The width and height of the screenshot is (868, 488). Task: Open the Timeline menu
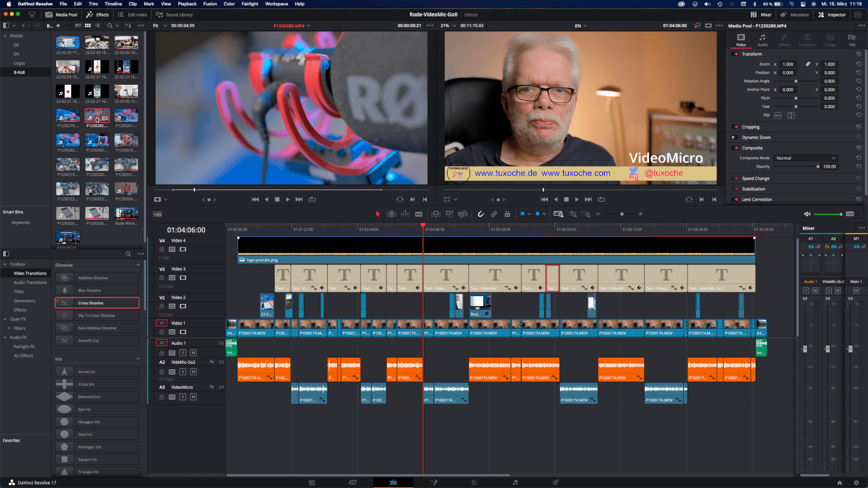click(x=113, y=4)
